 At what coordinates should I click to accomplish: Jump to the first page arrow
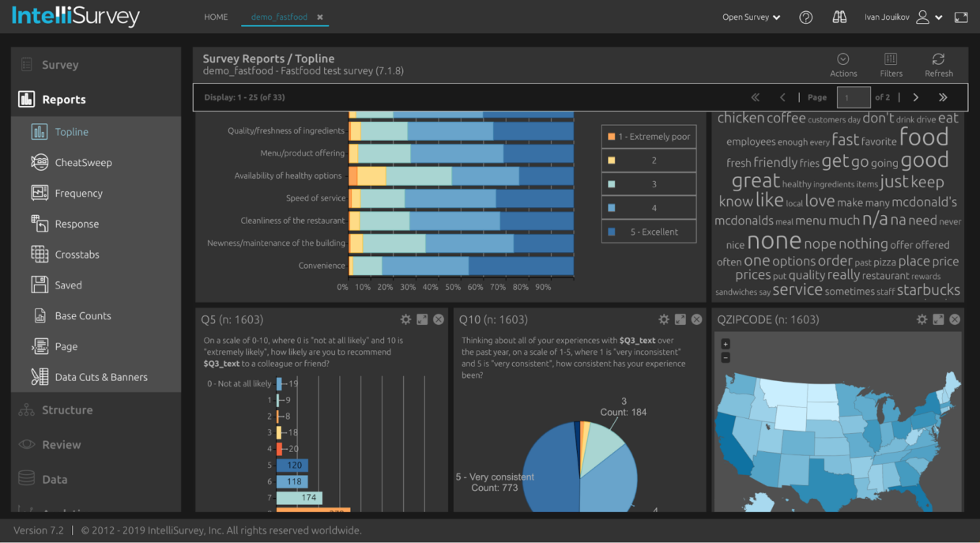pos(755,97)
